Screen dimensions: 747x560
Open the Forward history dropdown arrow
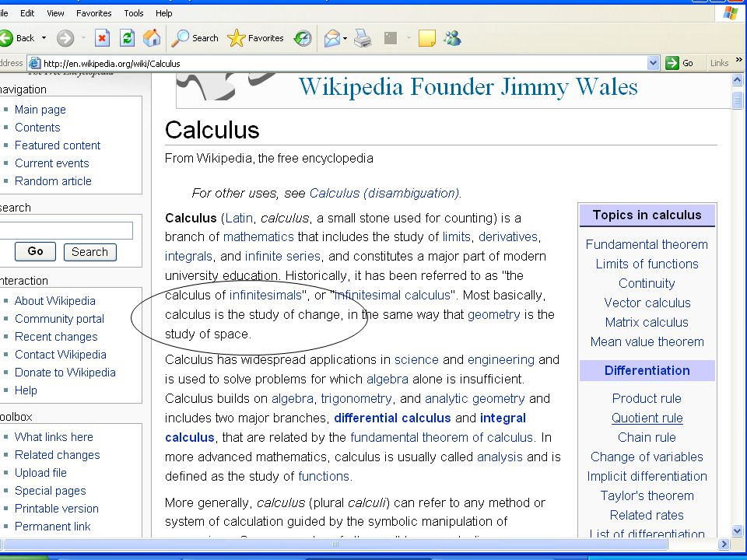click(83, 38)
